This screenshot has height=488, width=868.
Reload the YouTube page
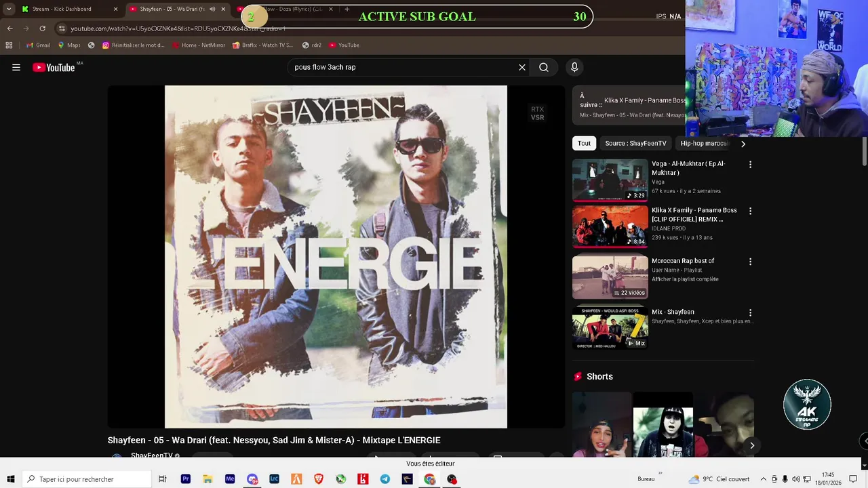42,28
